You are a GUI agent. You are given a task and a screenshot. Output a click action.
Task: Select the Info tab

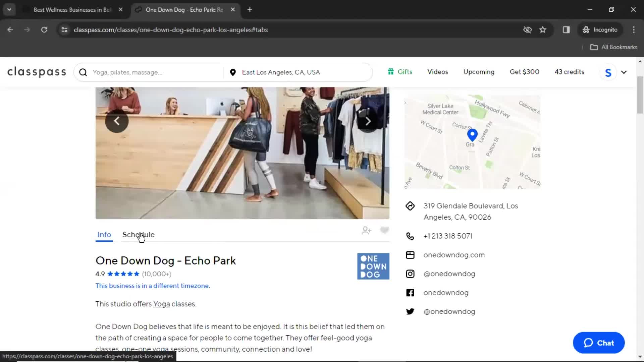(x=104, y=235)
